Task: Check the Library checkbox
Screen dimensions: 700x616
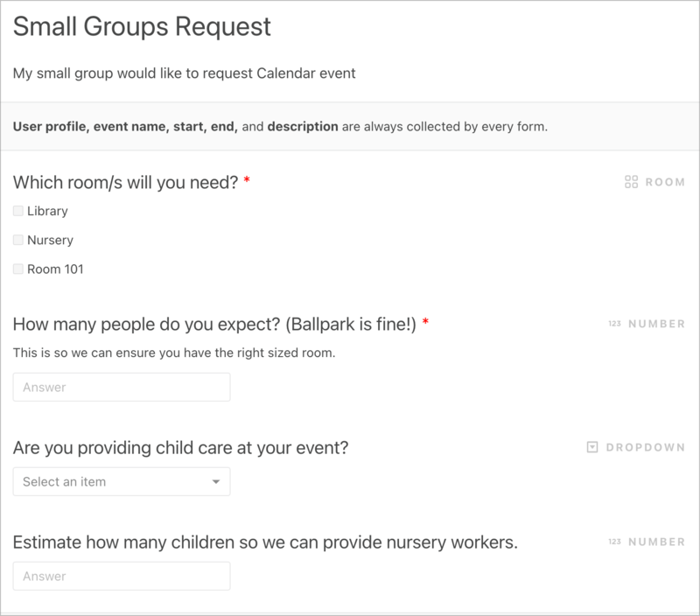Action: pos(17,210)
